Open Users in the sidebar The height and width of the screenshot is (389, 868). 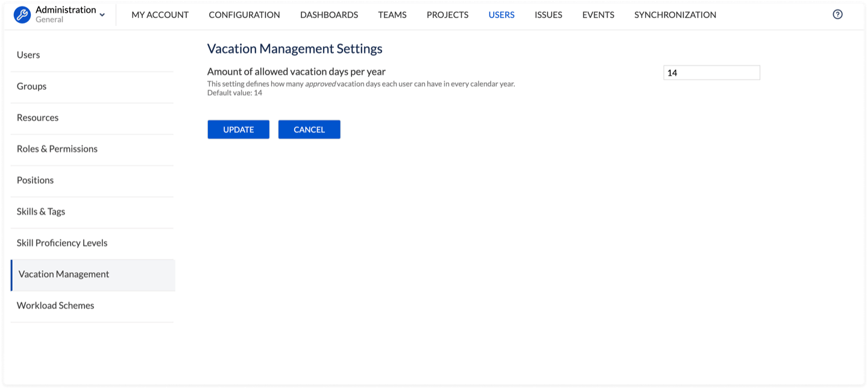pos(28,55)
